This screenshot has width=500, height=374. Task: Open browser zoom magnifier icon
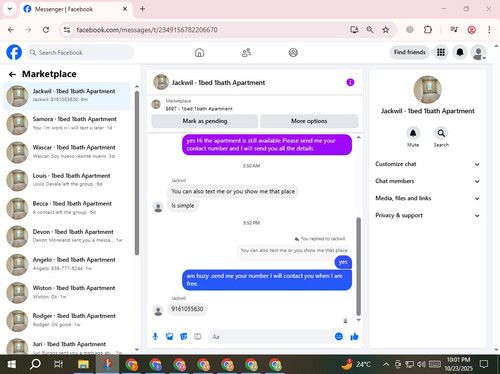coord(370,30)
